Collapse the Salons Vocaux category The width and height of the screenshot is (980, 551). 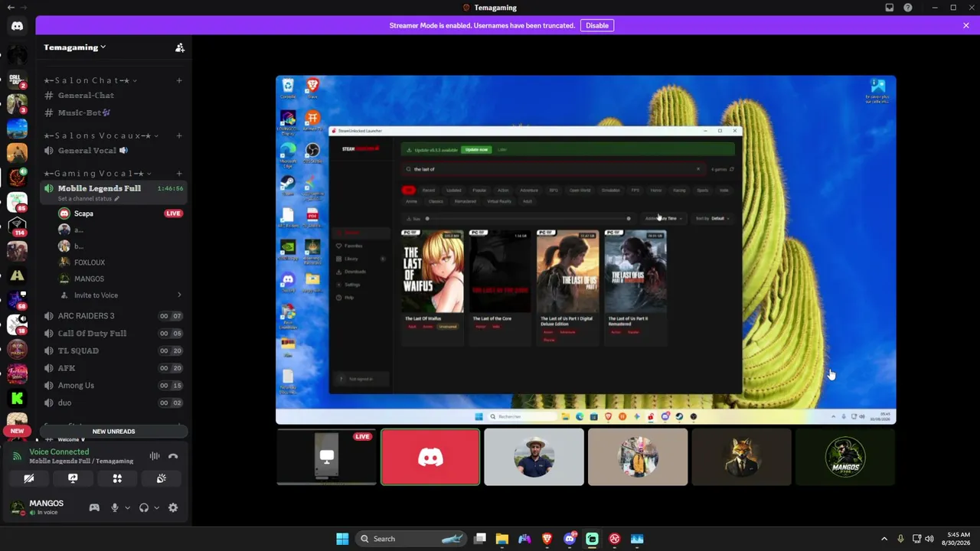(x=101, y=135)
